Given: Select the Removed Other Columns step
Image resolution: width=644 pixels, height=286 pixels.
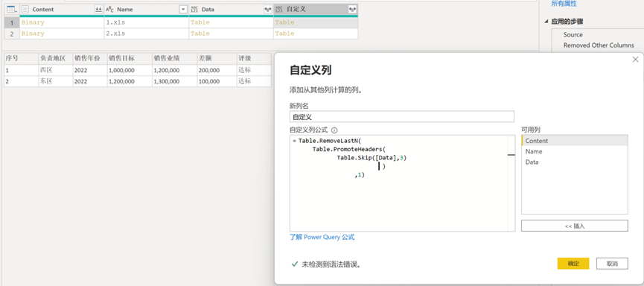Looking at the screenshot, I should [x=599, y=45].
